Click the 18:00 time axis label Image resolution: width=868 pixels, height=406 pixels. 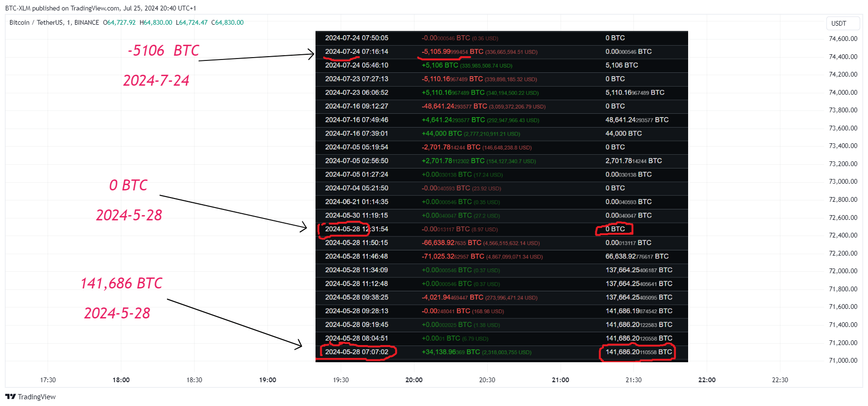121,380
